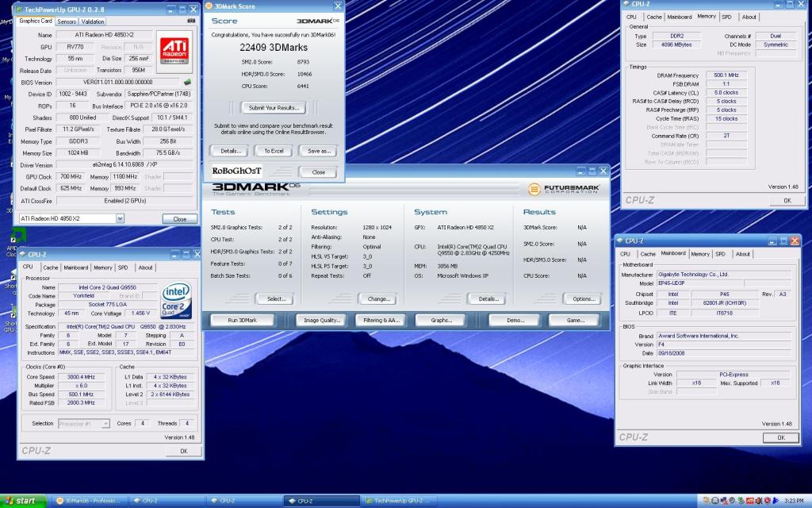Open Memory tab in CPU-Z mainboard window
812x508 pixels.
pyautogui.click(x=699, y=254)
